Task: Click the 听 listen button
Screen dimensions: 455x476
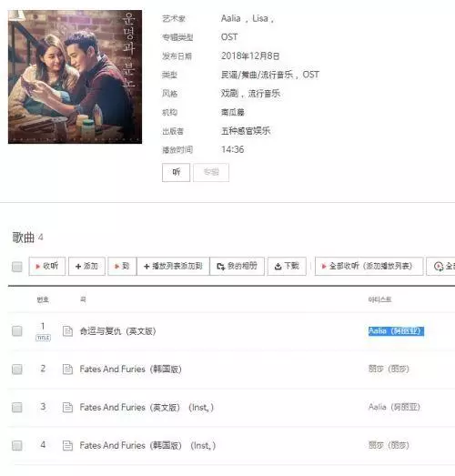Action: (176, 172)
